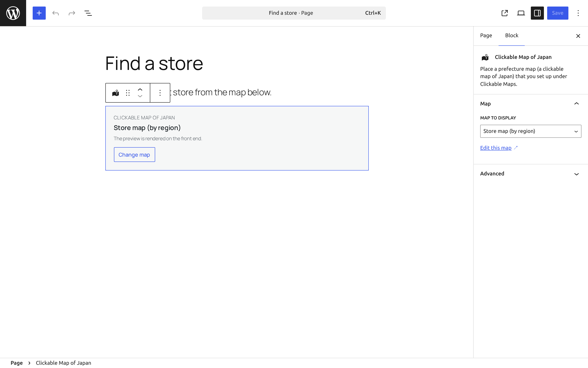Redo the last undone change
The width and height of the screenshot is (588, 368).
point(72,13)
